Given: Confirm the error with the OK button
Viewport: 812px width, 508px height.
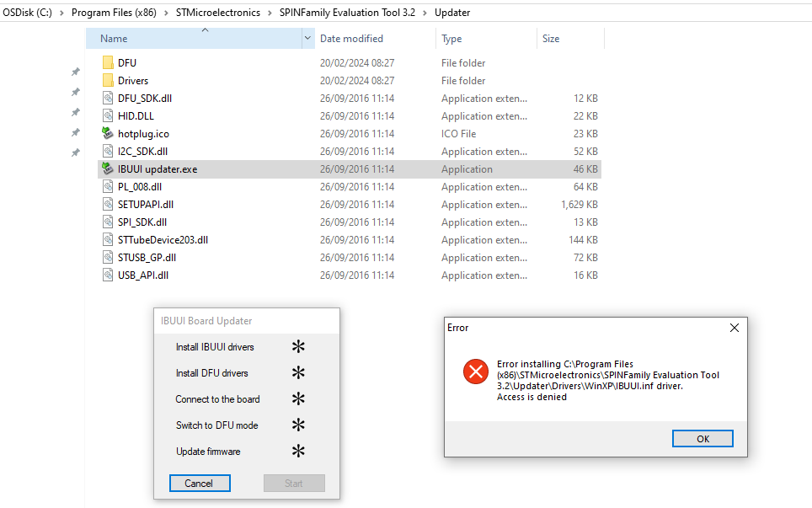Looking at the screenshot, I should coord(702,439).
